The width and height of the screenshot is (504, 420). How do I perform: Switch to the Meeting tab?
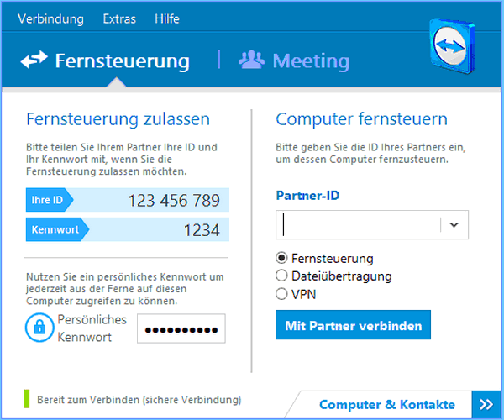[294, 60]
